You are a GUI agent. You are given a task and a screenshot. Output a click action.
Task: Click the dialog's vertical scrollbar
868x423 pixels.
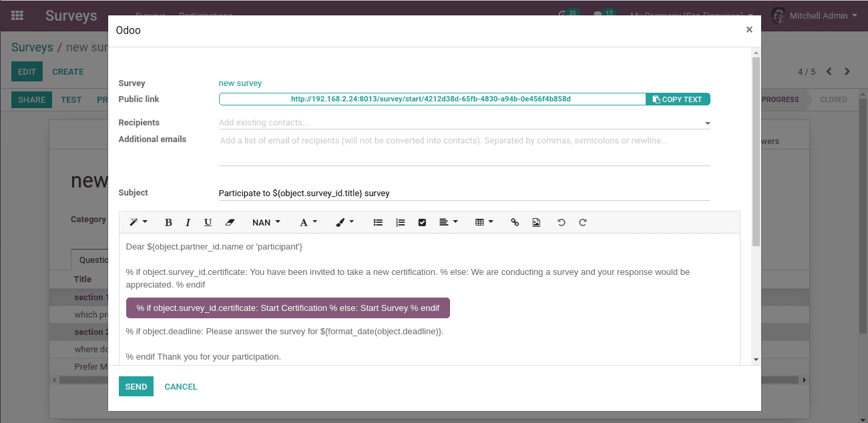(756, 152)
